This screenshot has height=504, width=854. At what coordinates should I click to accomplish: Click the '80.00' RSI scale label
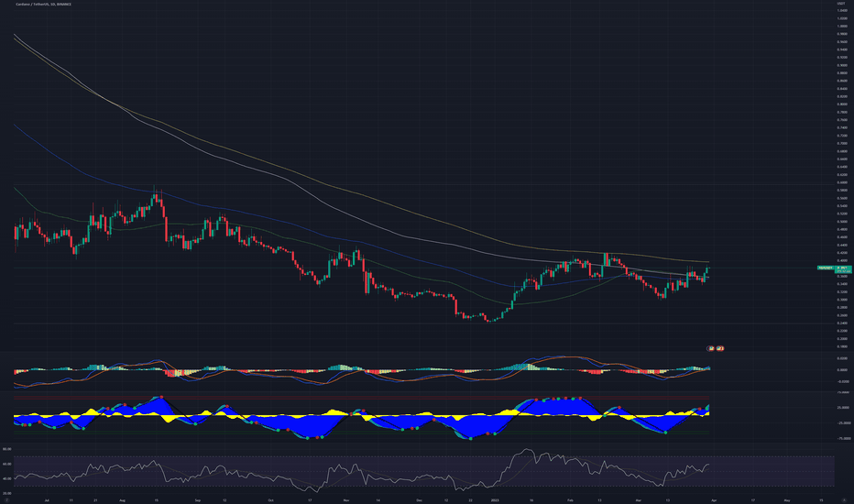[6, 450]
